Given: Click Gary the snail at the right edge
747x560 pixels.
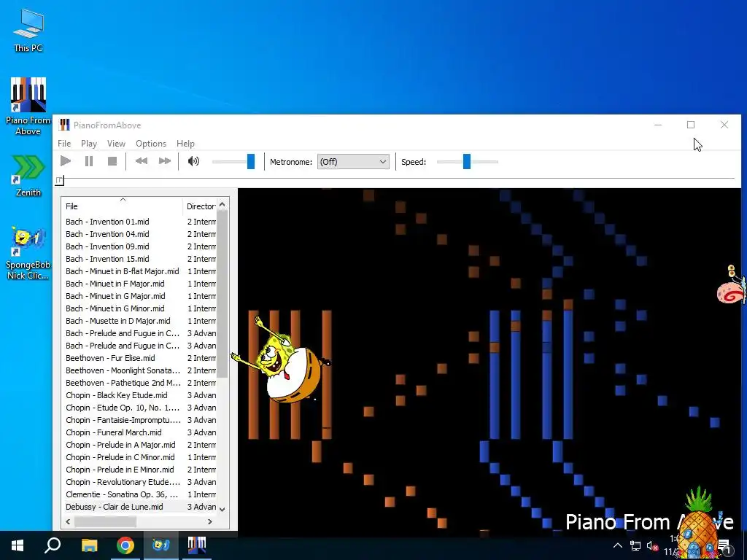Looking at the screenshot, I should click(x=732, y=285).
